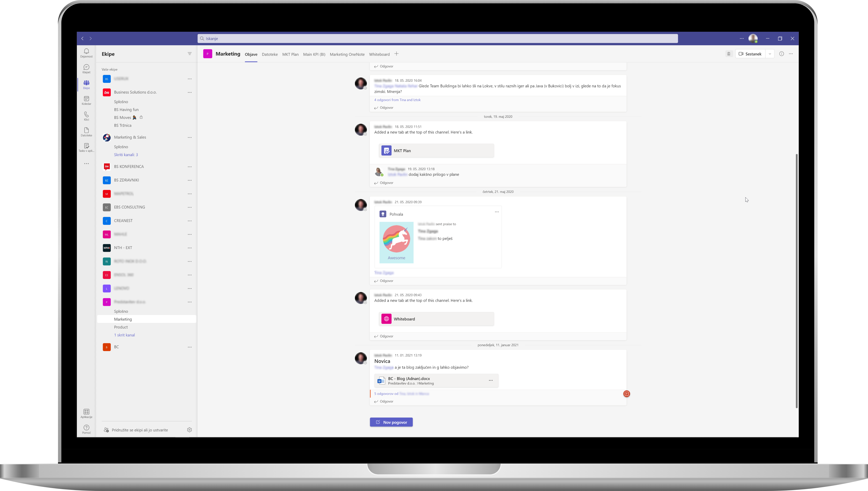Show more apps via sidebar ellipsis
The height and width of the screenshot is (491, 868).
pyautogui.click(x=86, y=164)
